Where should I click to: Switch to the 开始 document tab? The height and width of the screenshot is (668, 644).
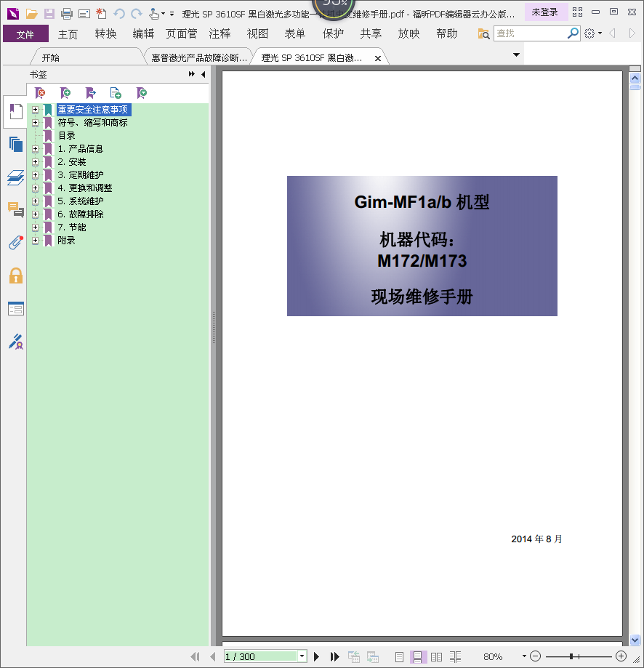coord(87,57)
